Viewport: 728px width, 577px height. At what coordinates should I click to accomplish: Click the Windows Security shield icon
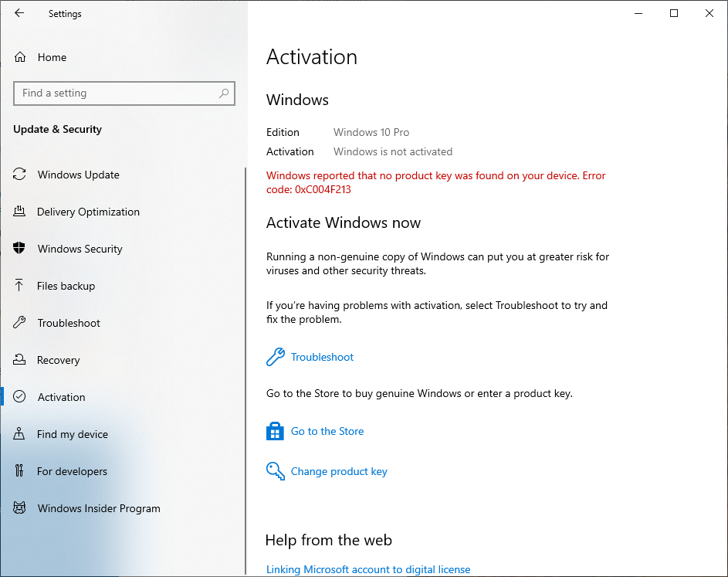pyautogui.click(x=19, y=248)
